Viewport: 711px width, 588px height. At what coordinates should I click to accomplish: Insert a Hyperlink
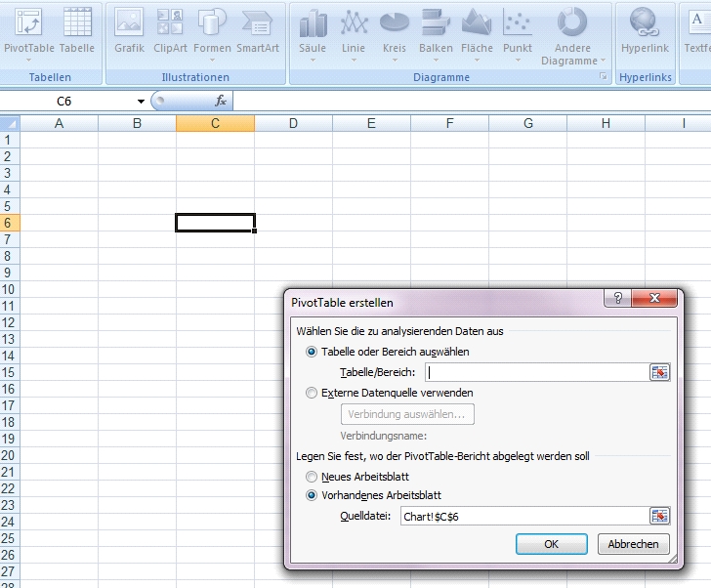pos(646,32)
